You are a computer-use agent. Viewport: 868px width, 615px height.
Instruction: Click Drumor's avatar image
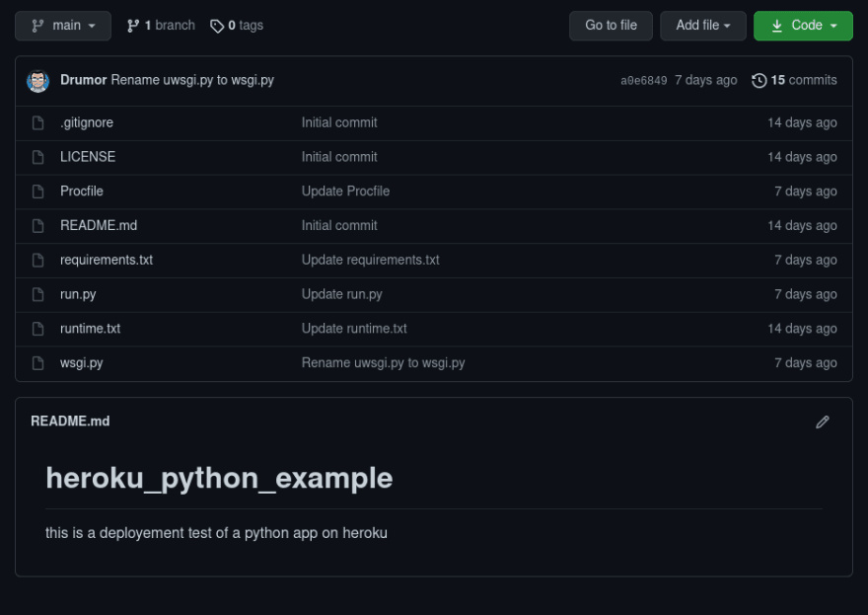click(38, 81)
